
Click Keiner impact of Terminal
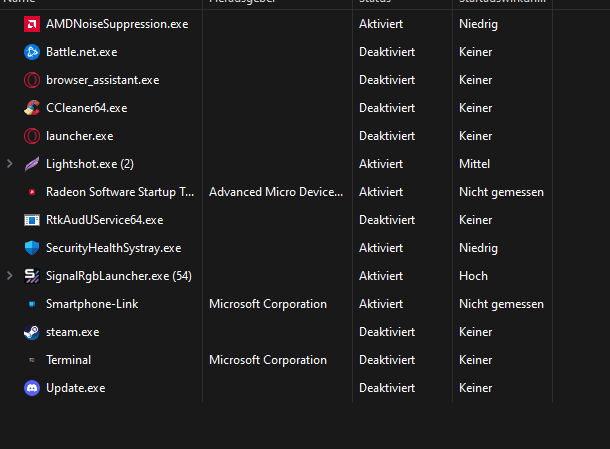tap(476, 360)
